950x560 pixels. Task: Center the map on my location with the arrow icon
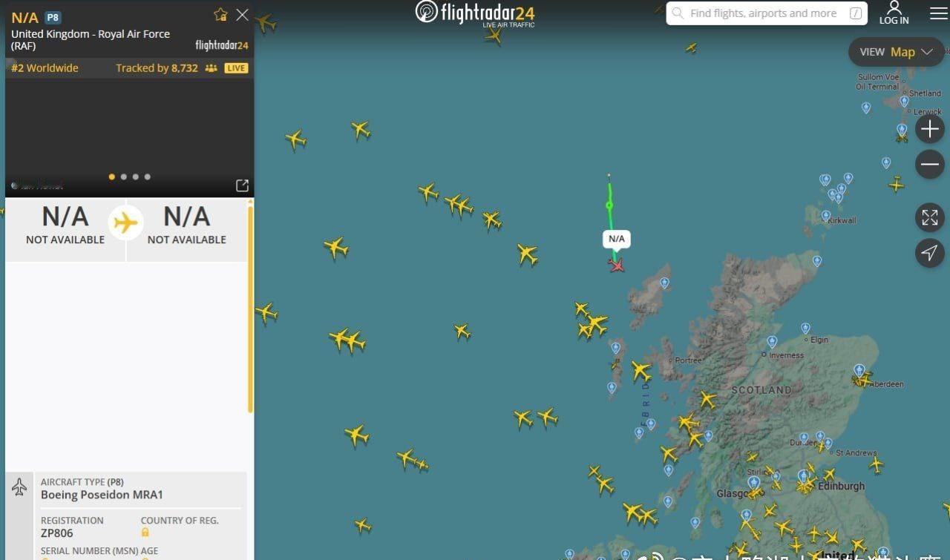click(x=929, y=253)
